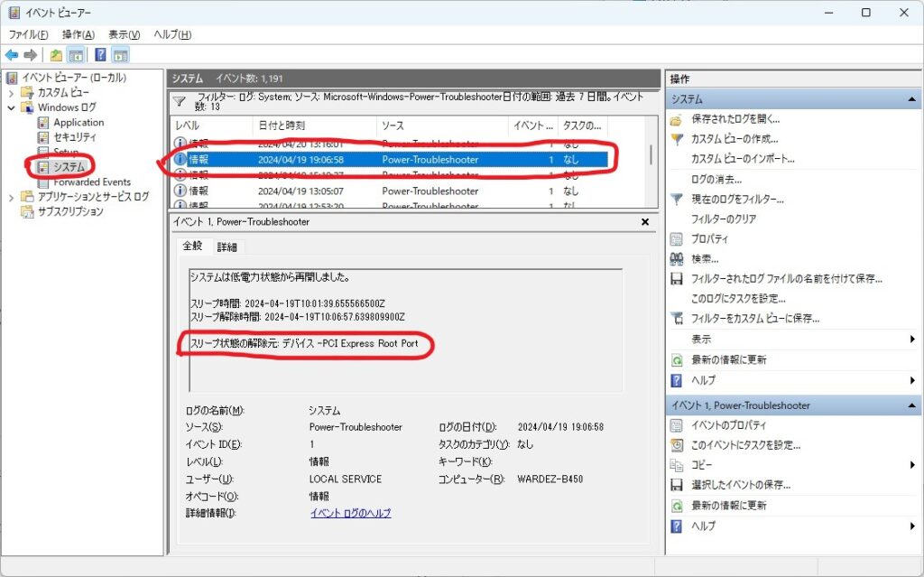Click フィルターのクリア in the actions pane
The width and height of the screenshot is (924, 577).
[724, 219]
